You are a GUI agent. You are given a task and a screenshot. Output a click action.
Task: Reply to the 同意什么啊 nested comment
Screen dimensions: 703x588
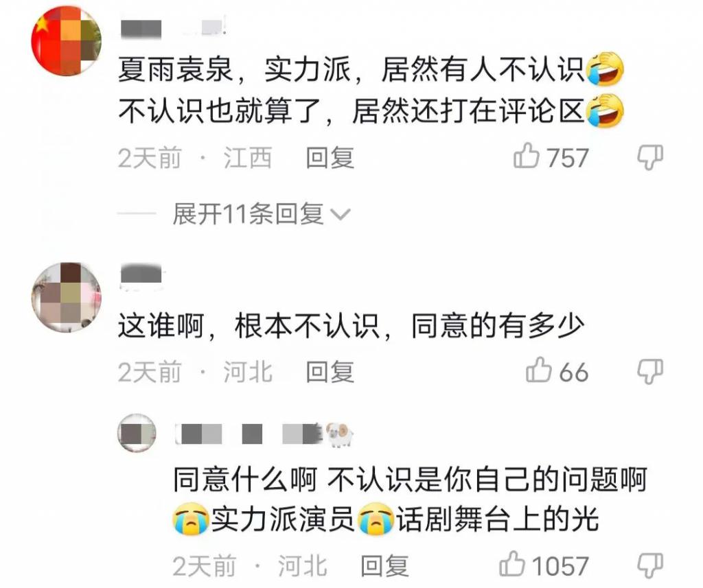point(384,565)
